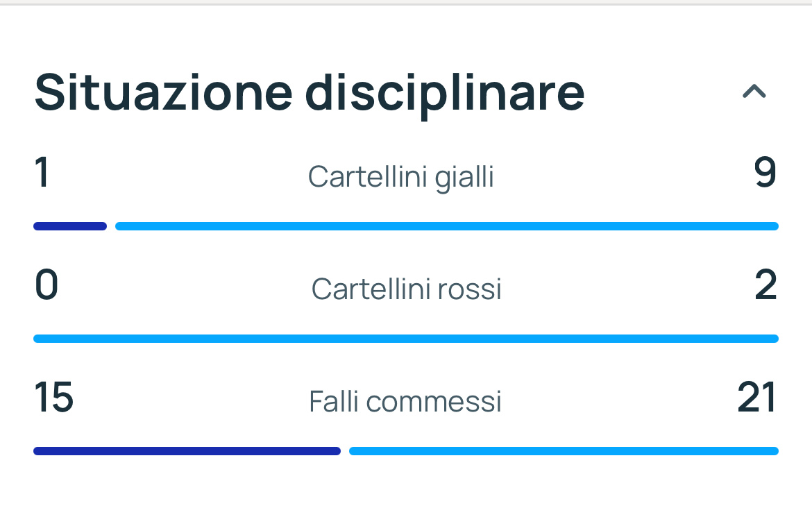Click the upward chevron icon
The height and width of the screenshot is (508, 812).
coord(754,92)
